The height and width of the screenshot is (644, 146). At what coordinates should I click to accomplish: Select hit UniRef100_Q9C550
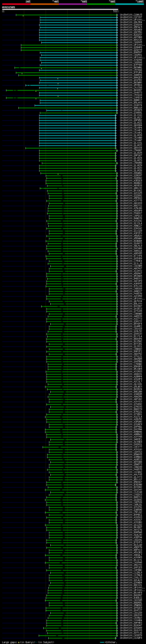coord(131,32)
